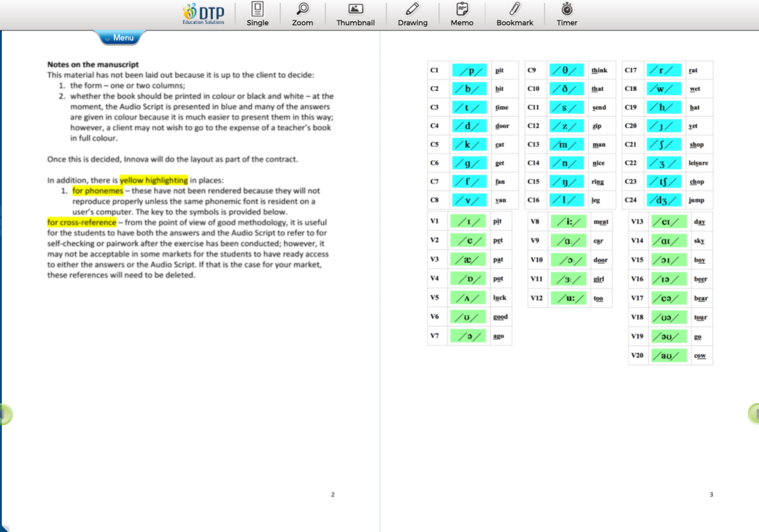Viewport: 759px width, 532px height.
Task: Click the word 'yet' in row C20
Action: [693, 126]
